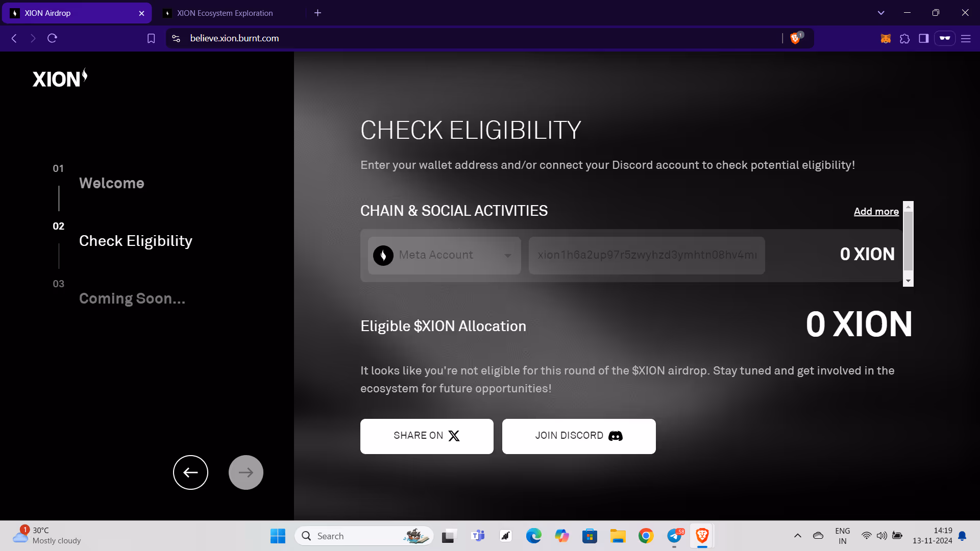
Task: Click the Add more link
Action: [876, 211]
